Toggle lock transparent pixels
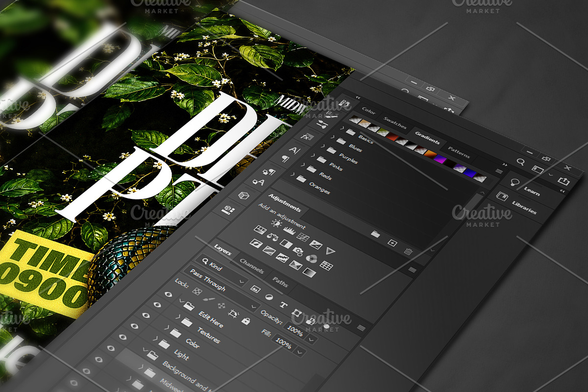 [197, 291]
